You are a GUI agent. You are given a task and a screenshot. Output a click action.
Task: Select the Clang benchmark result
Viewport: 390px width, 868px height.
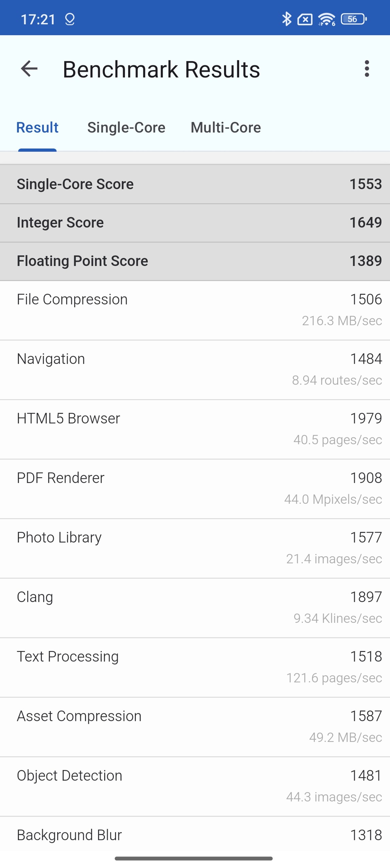coord(195,608)
